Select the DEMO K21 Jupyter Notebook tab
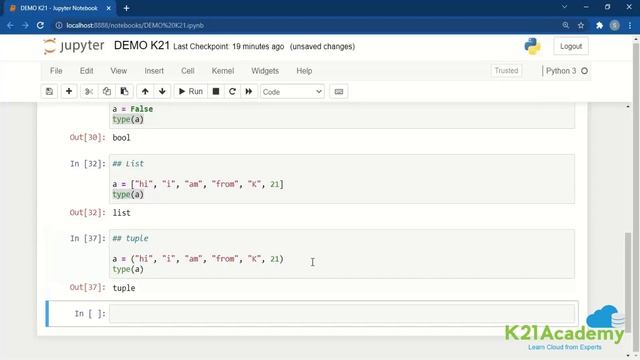Image resolution: width=640 pixels, height=360 pixels. [59, 8]
